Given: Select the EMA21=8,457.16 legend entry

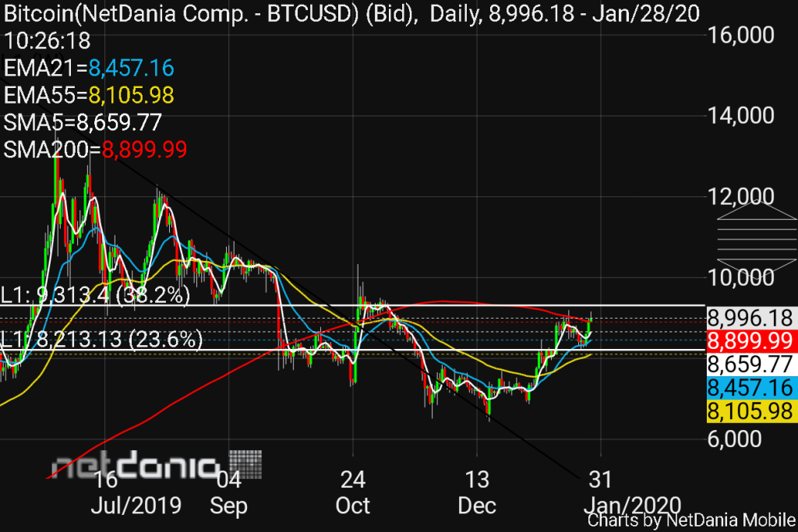Looking at the screenshot, I should [89, 68].
